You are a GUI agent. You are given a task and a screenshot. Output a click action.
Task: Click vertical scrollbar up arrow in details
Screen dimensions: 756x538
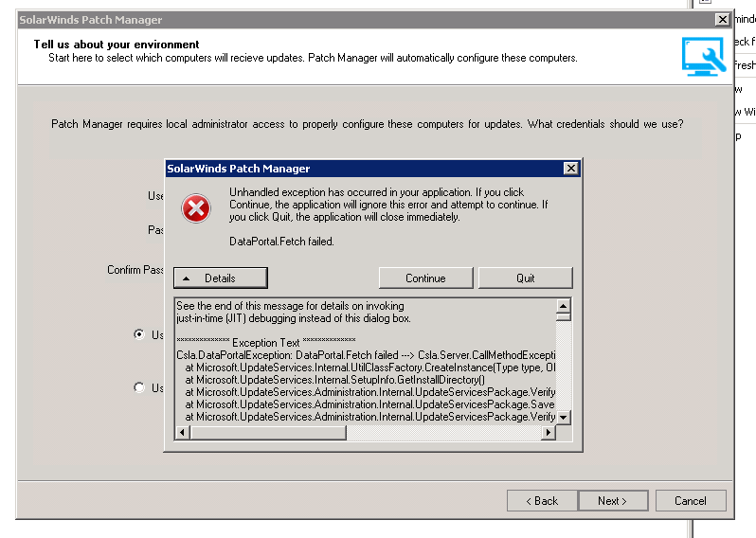[563, 306]
